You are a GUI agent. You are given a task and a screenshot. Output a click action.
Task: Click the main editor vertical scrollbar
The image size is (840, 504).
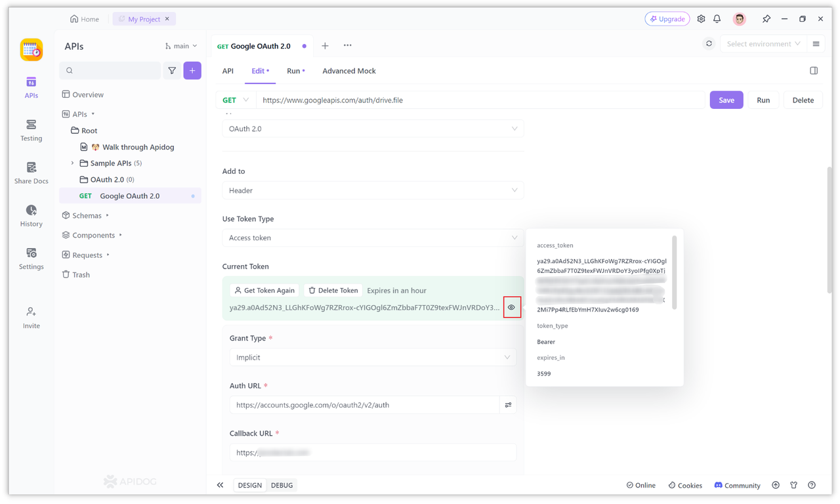pos(829,230)
